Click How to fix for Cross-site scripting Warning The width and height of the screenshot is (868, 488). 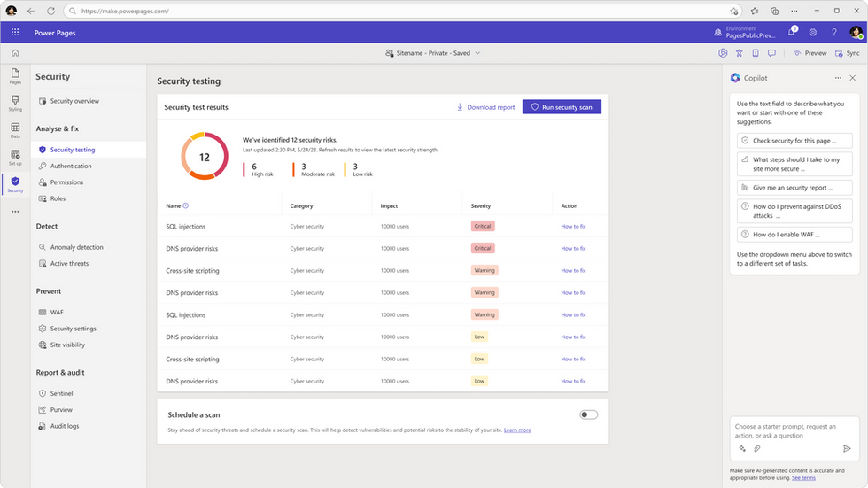coord(573,270)
